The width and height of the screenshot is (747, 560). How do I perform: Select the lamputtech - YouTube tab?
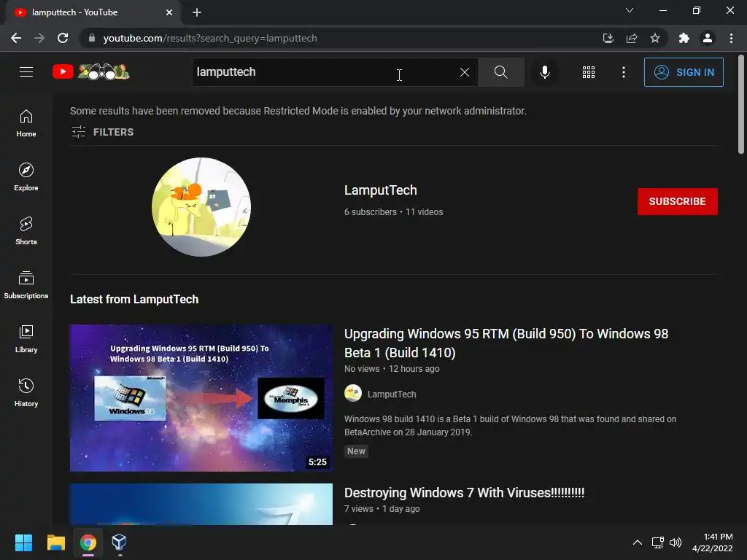(x=93, y=12)
